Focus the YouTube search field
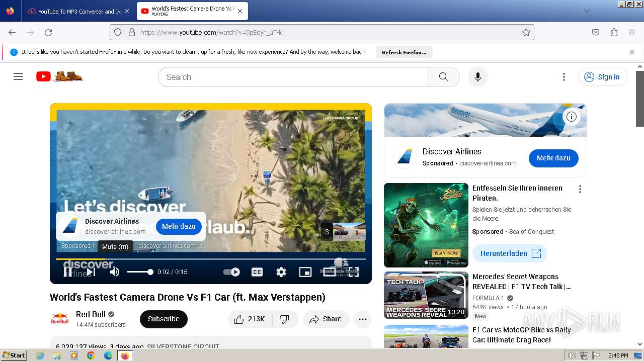Image resolution: width=644 pixels, height=362 pixels. pyautogui.click(x=293, y=77)
